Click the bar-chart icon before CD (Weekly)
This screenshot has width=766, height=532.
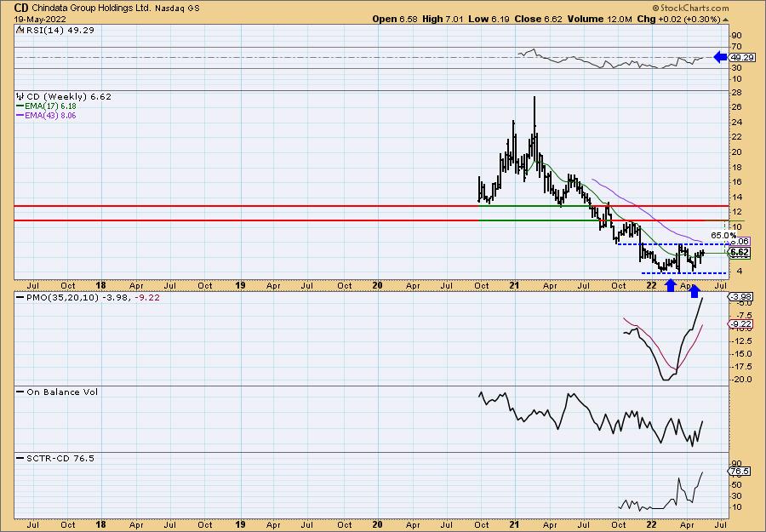[x=20, y=97]
